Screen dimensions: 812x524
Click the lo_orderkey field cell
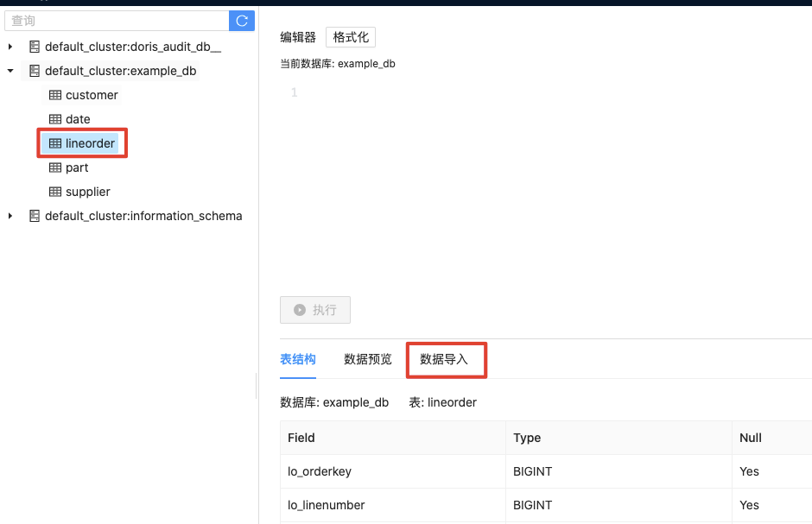(x=393, y=471)
